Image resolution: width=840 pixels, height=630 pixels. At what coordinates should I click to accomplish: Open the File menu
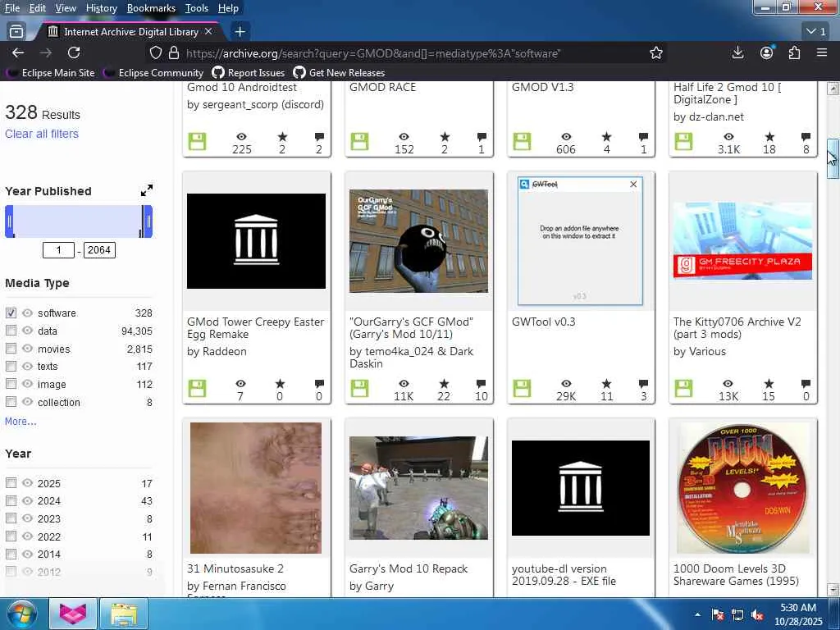pos(11,8)
